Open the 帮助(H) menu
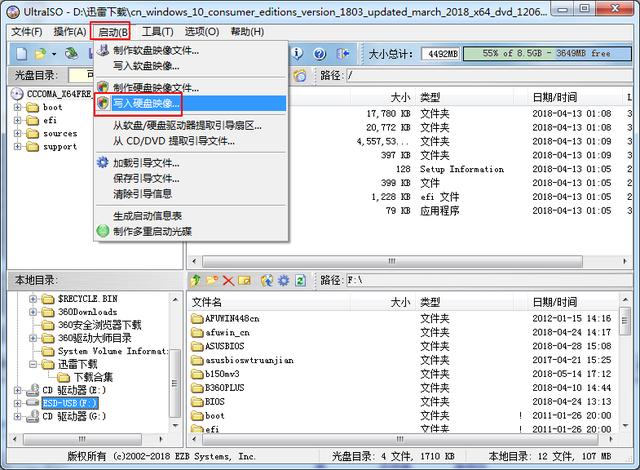 pos(247,31)
